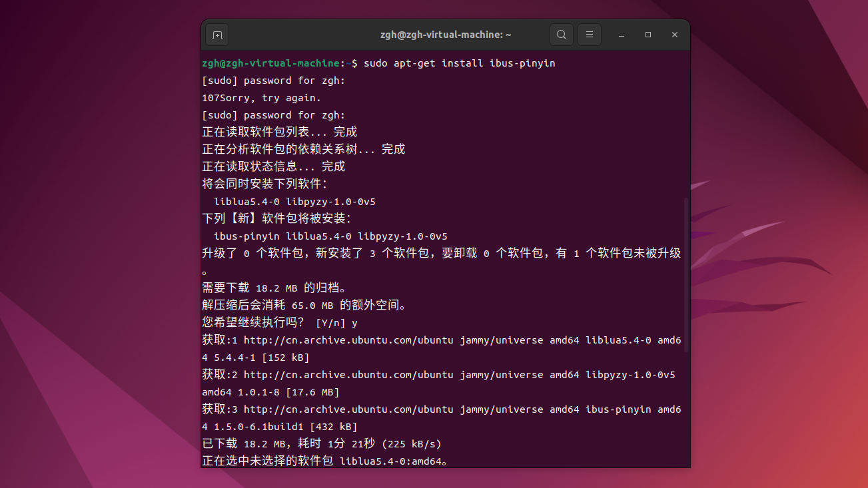Click the line 正在读取软件包列表... 完成
Image resolution: width=868 pixels, height=488 pixels.
click(280, 132)
